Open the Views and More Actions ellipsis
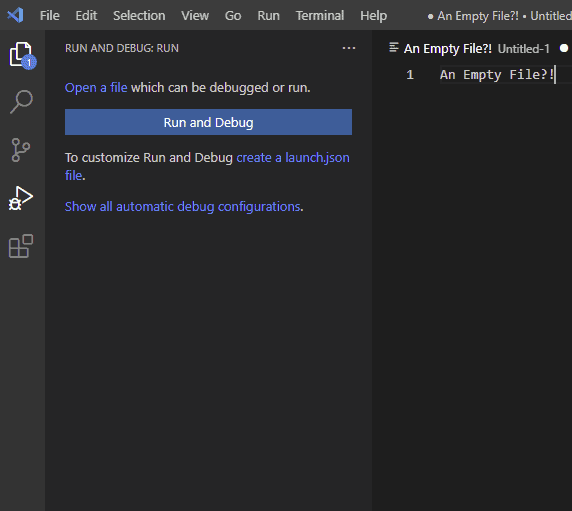 (x=349, y=48)
